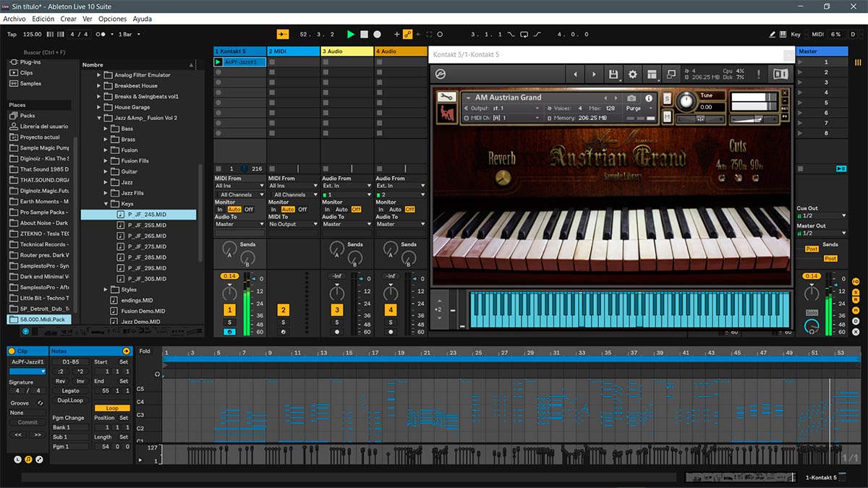Click Kontakt minimize rack view icon
The image size is (868, 488).
pyautogui.click(x=671, y=74)
